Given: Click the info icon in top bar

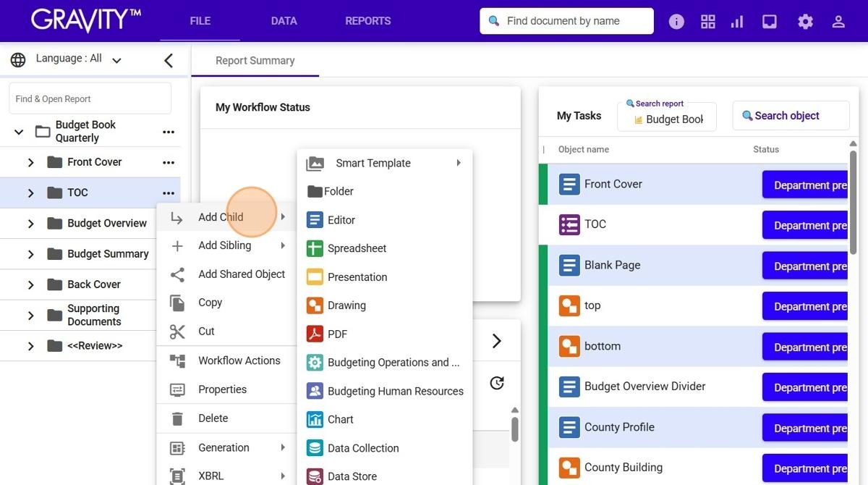Looking at the screenshot, I should click(676, 22).
